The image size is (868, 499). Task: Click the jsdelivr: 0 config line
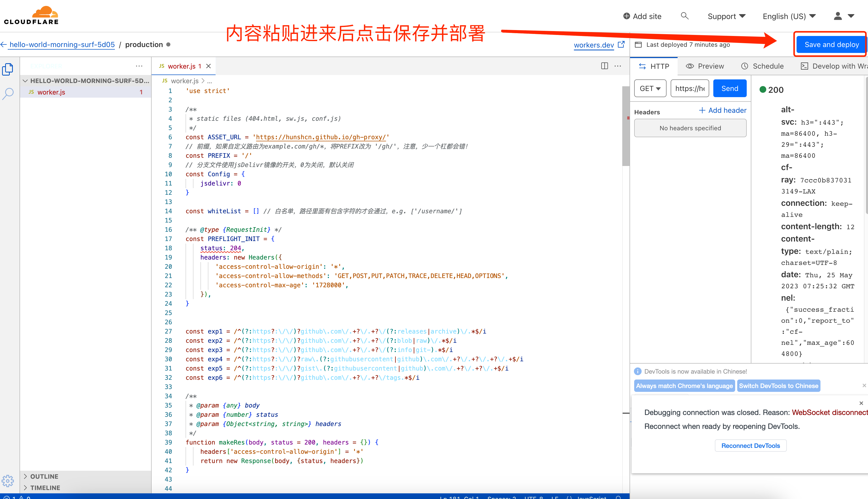coord(221,183)
